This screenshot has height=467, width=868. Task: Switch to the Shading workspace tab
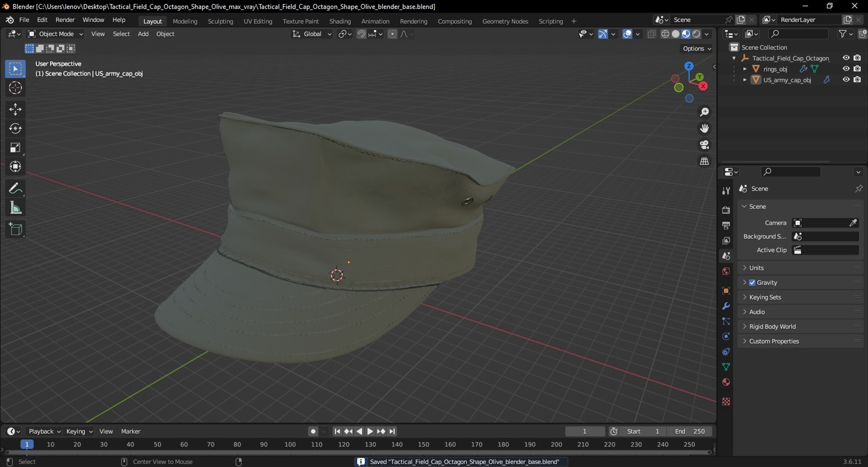point(340,21)
